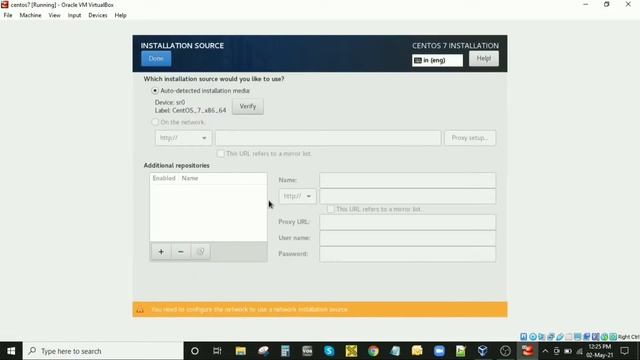The image size is (640, 360).
Task: Open the repository http:// protocol dropdown
Action: 297,196
